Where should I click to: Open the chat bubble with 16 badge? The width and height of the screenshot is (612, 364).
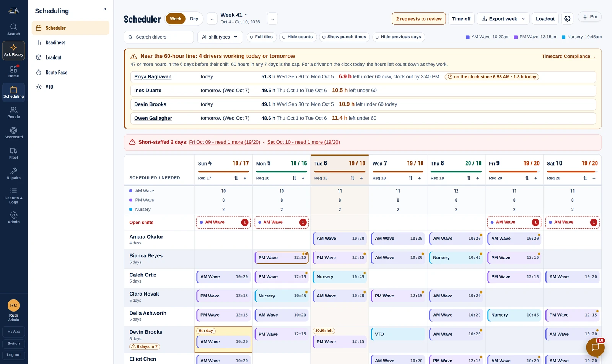point(595,347)
